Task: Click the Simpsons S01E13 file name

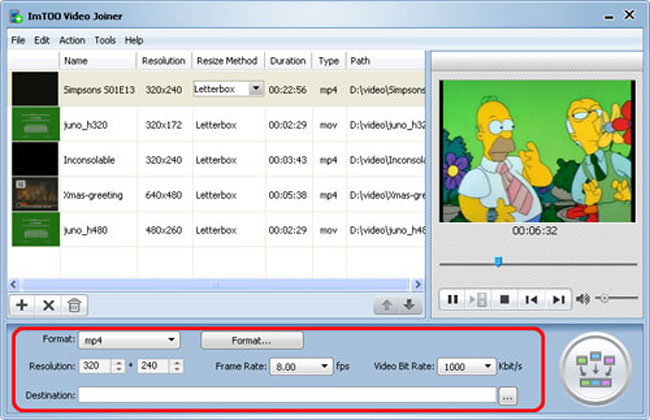Action: point(99,90)
